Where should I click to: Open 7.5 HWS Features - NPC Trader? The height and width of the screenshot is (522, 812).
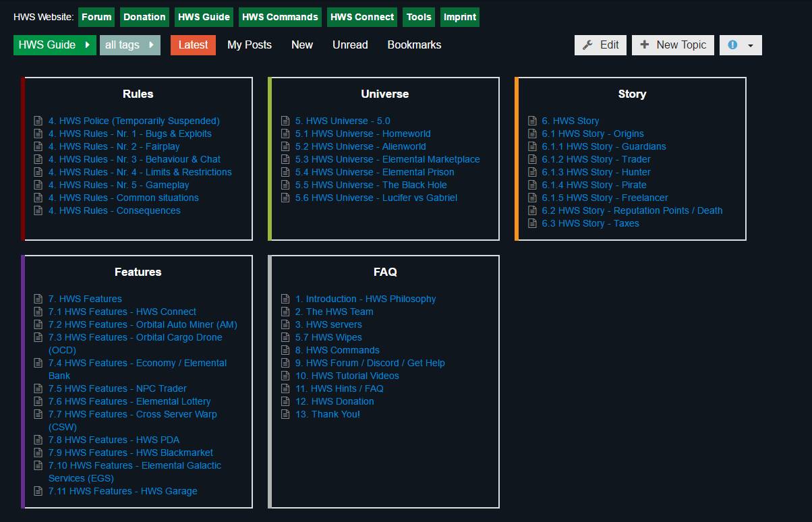117,388
